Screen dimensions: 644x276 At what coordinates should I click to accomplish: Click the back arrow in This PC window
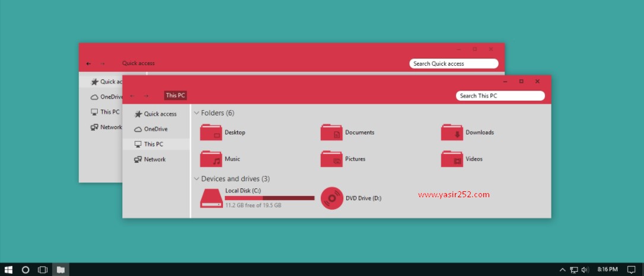coord(132,96)
